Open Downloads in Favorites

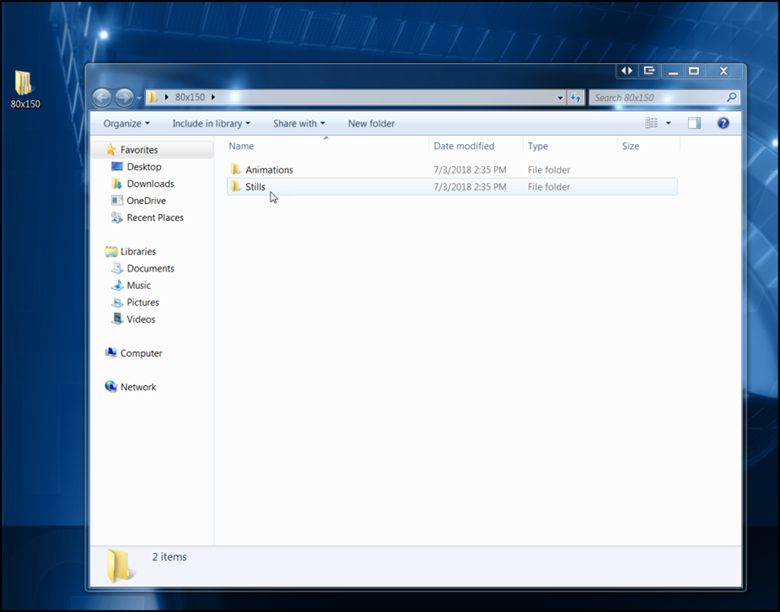point(150,184)
